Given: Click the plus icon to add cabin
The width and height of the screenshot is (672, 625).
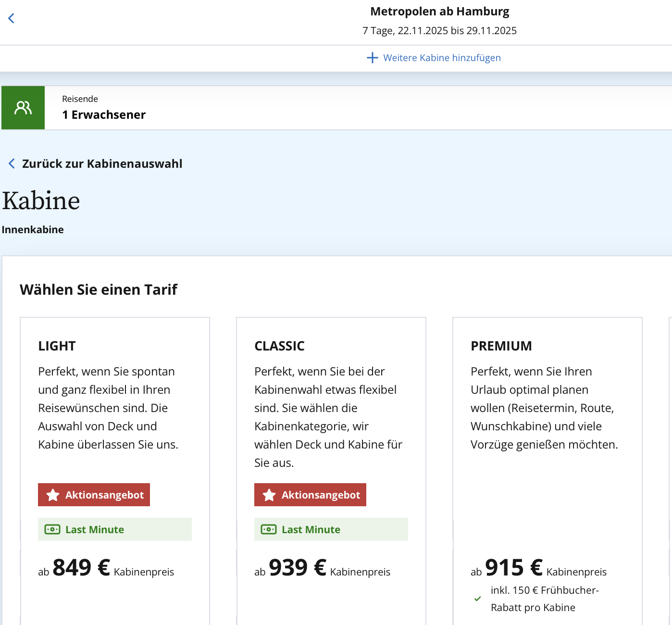Looking at the screenshot, I should (373, 58).
